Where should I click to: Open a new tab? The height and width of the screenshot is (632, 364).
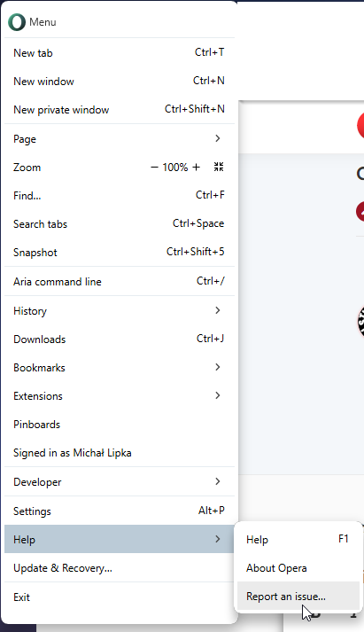coord(120,53)
